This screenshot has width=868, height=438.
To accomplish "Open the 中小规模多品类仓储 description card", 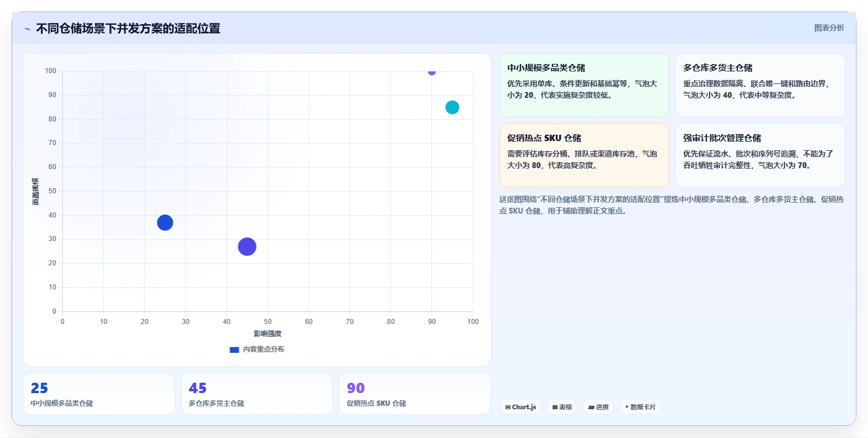I will (x=584, y=85).
